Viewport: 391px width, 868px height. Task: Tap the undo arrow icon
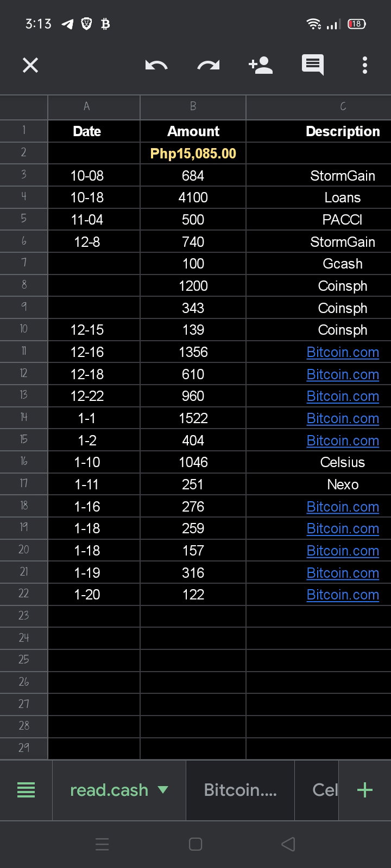point(156,66)
